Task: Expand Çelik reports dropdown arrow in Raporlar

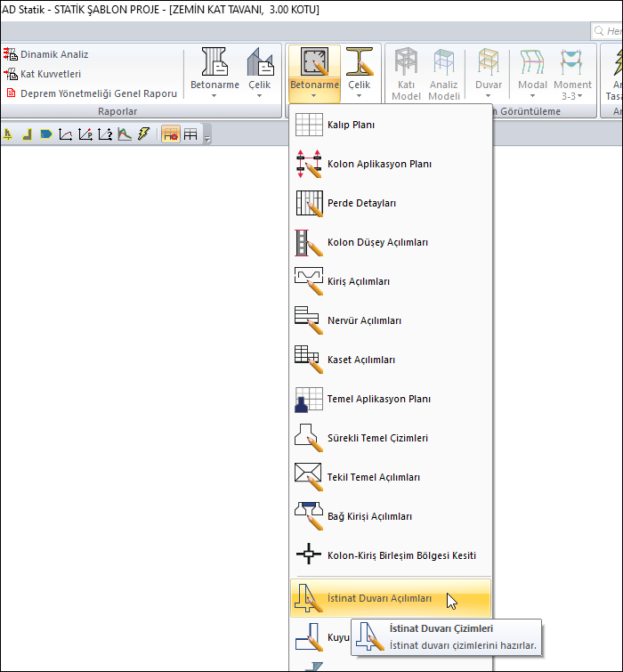Action: [259, 95]
